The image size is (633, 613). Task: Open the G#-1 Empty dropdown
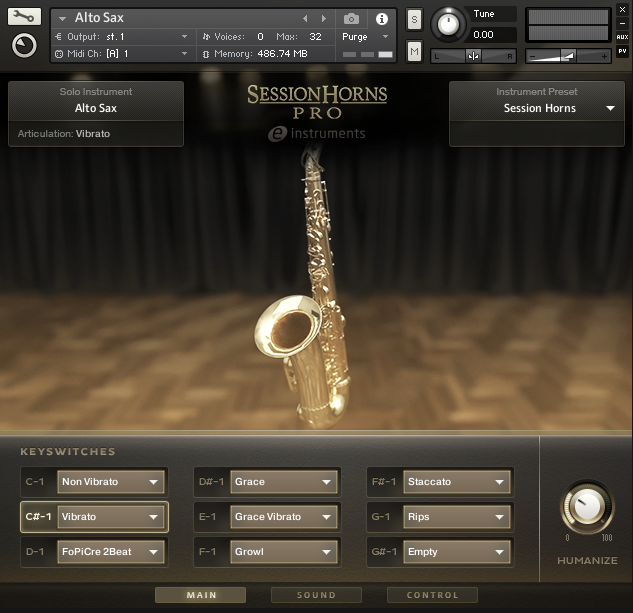point(457,552)
